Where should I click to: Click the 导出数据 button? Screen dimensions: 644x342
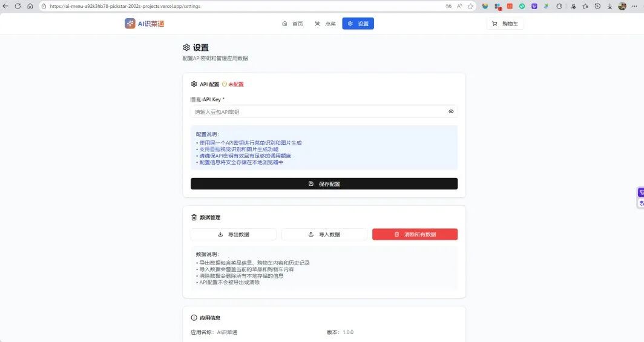pos(233,234)
